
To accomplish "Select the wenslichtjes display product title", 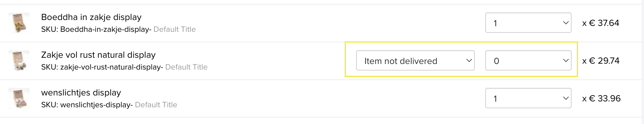I will pyautogui.click(x=81, y=93).
